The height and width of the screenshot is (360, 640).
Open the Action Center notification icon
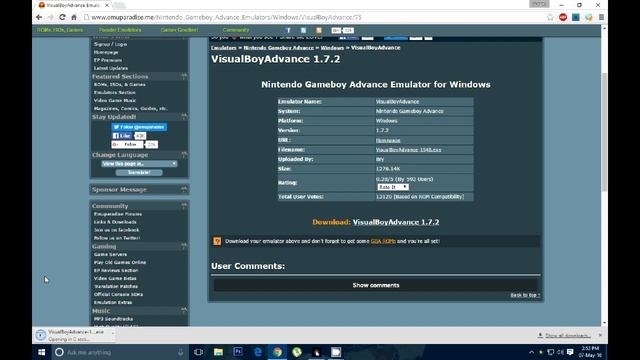coord(570,352)
